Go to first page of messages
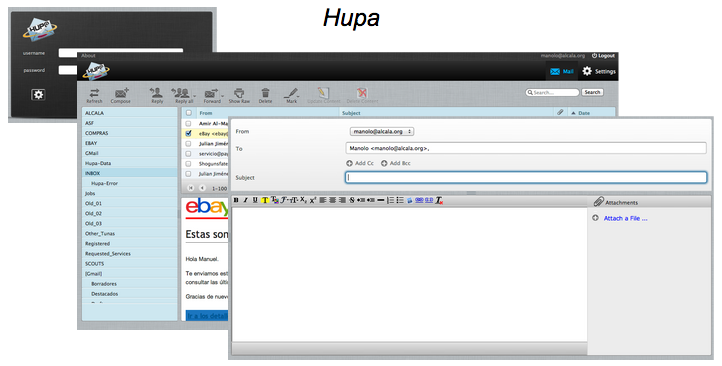722x366 pixels. [x=191, y=188]
